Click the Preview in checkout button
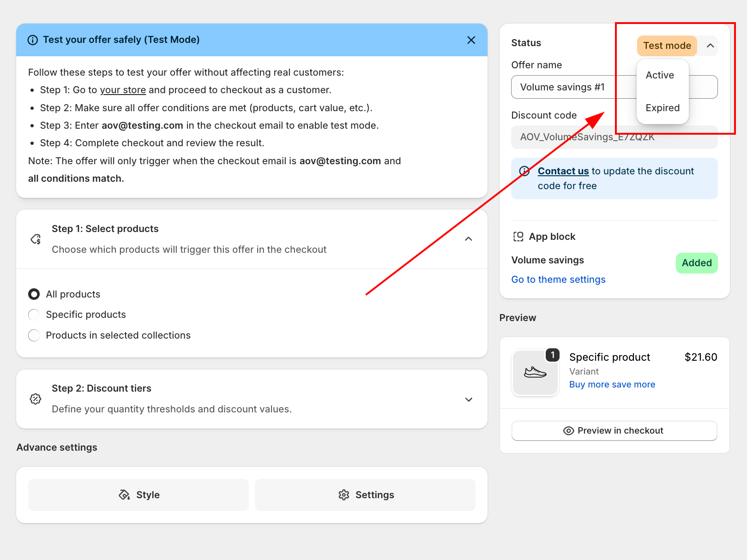This screenshot has height=560, width=747. (x=614, y=430)
